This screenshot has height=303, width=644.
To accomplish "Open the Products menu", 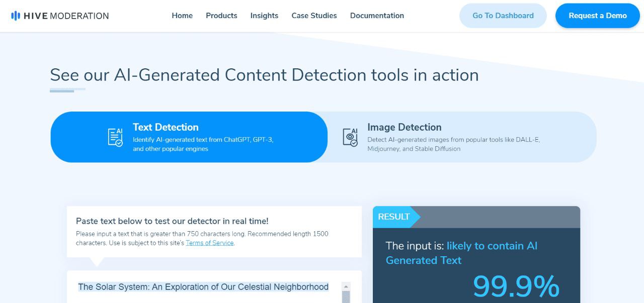I will click(x=221, y=16).
